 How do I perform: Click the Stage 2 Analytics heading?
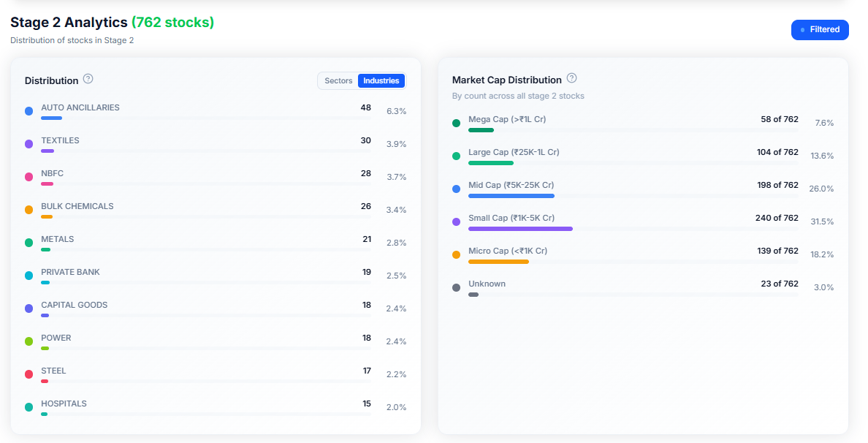pos(69,22)
